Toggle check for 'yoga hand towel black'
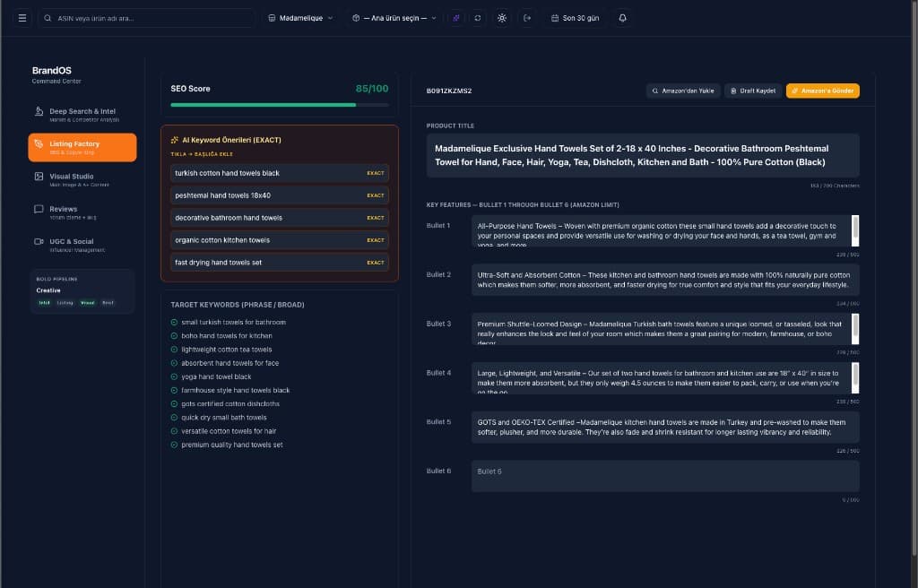Viewport: 918px width, 588px height. [174, 376]
